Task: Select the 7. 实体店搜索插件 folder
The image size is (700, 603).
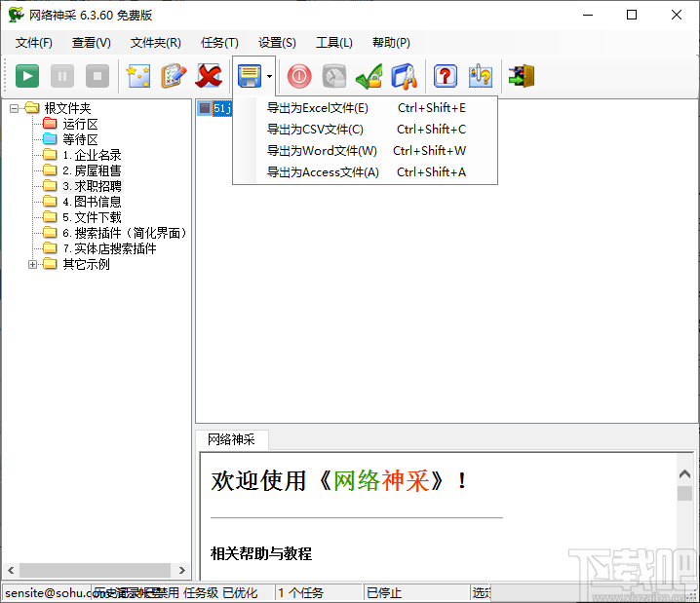Action: tap(110, 248)
